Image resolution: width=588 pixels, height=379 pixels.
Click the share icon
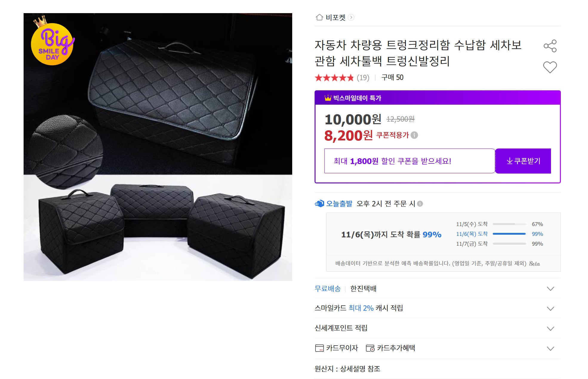click(x=550, y=46)
